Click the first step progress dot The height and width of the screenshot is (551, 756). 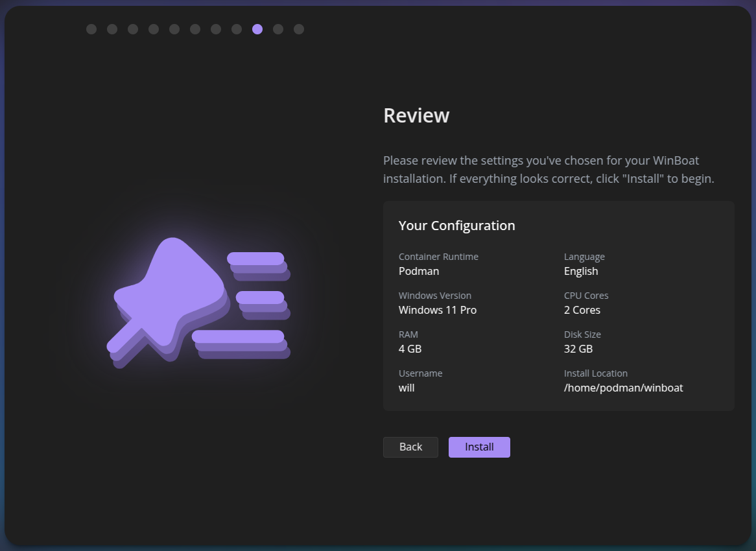click(91, 29)
